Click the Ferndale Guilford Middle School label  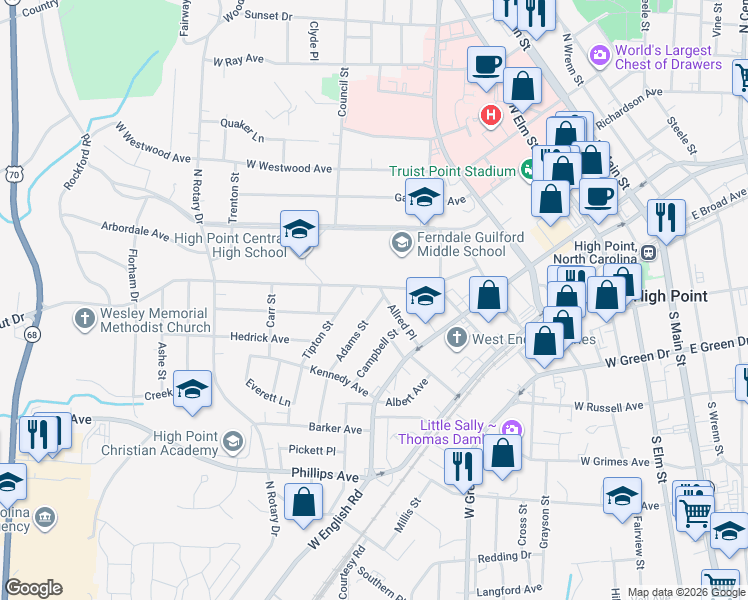[470, 244]
